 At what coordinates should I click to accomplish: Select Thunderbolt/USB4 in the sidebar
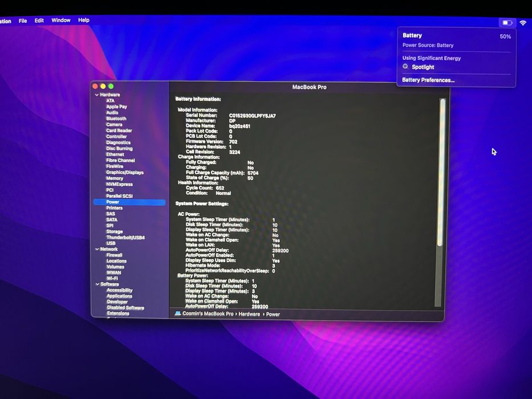tap(125, 237)
